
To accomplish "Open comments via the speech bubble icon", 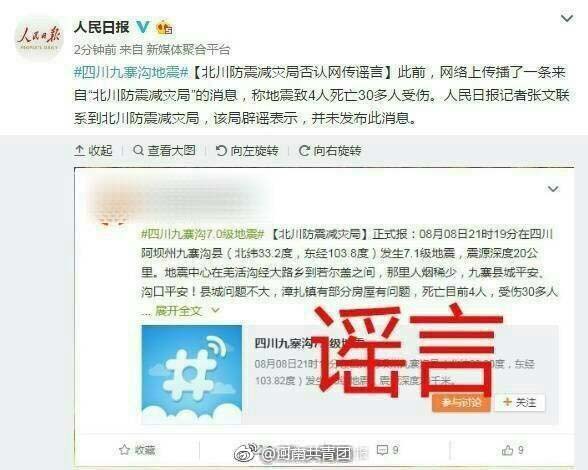I will pyautogui.click(x=387, y=450).
